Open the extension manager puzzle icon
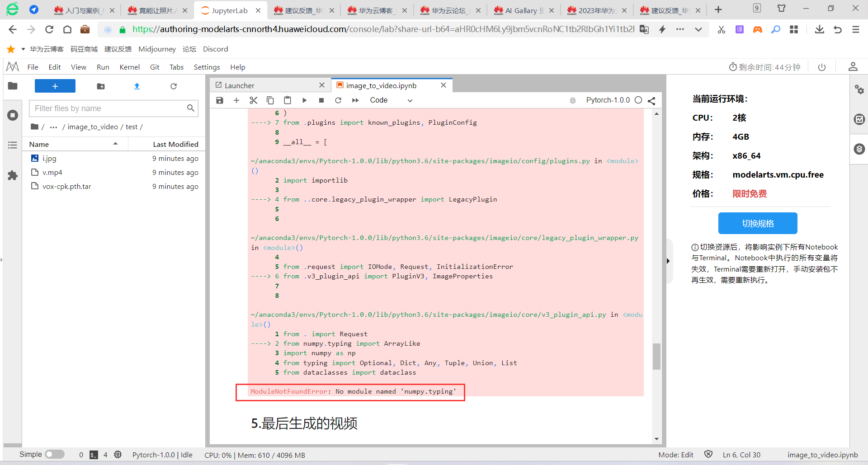 pyautogui.click(x=13, y=175)
